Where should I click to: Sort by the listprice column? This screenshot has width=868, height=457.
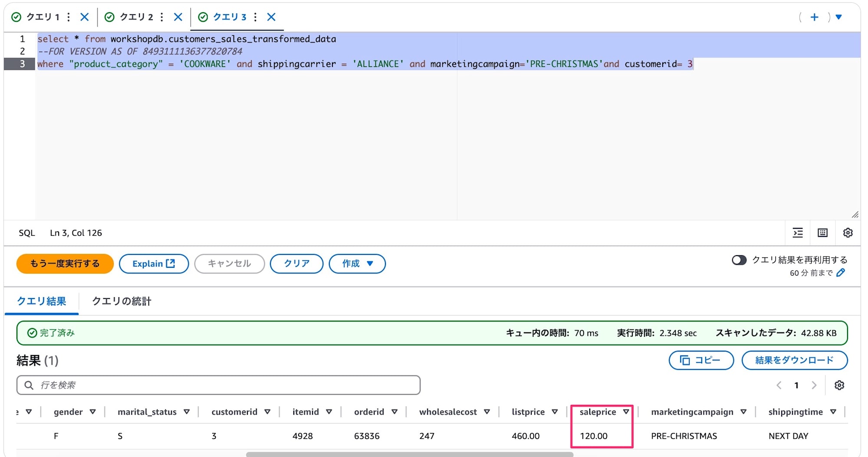(555, 412)
